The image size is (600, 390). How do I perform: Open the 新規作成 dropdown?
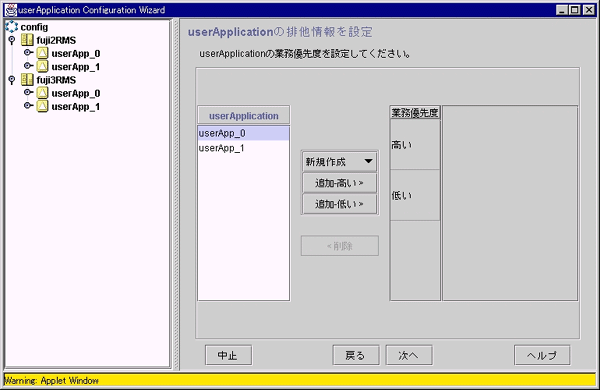[x=339, y=162]
